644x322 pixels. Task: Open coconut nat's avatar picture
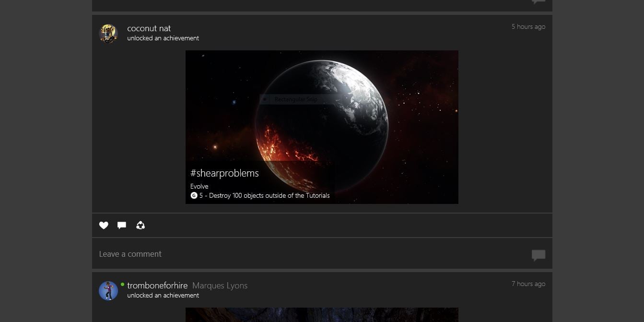click(x=108, y=34)
